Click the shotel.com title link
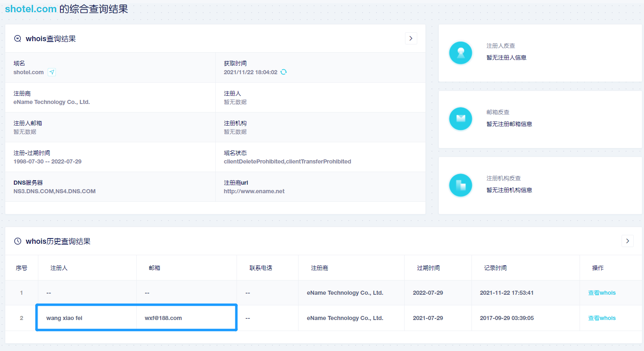This screenshot has height=351, width=644. pos(31,9)
